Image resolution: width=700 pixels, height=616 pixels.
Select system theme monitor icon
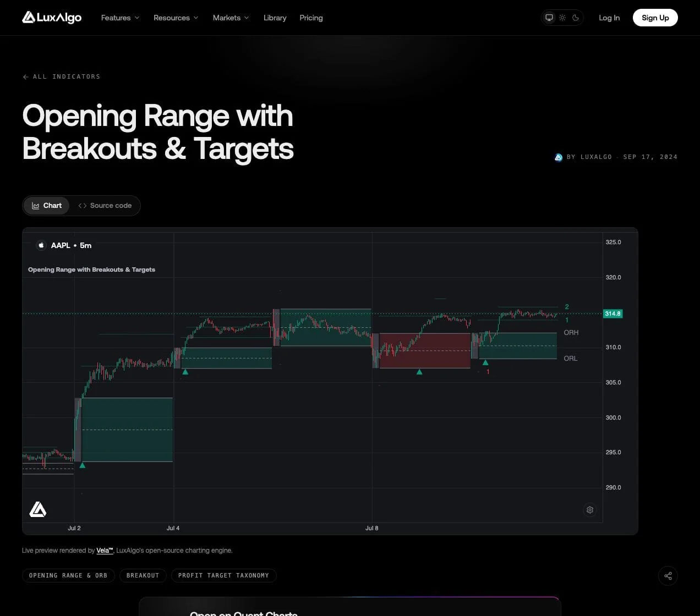[549, 18]
